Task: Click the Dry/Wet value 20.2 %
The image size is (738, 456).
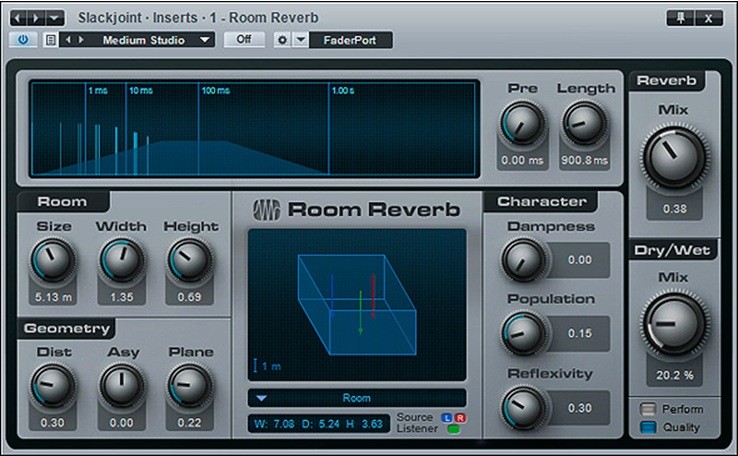Action: (x=674, y=375)
